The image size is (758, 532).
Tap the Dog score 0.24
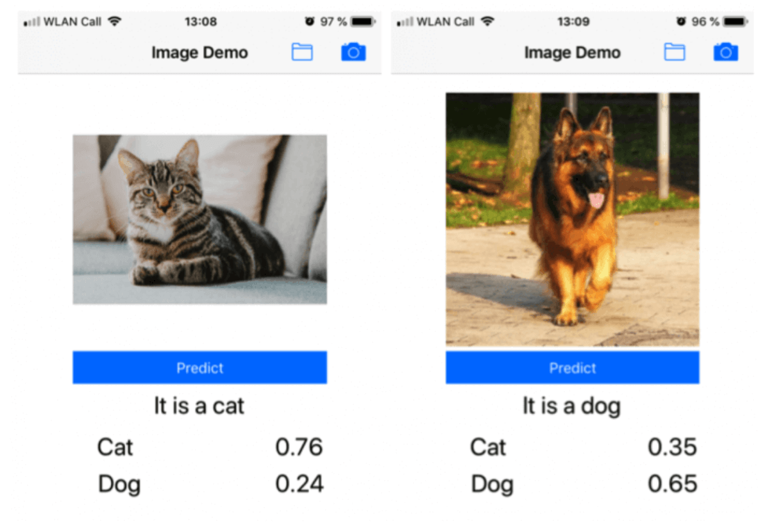point(299,484)
